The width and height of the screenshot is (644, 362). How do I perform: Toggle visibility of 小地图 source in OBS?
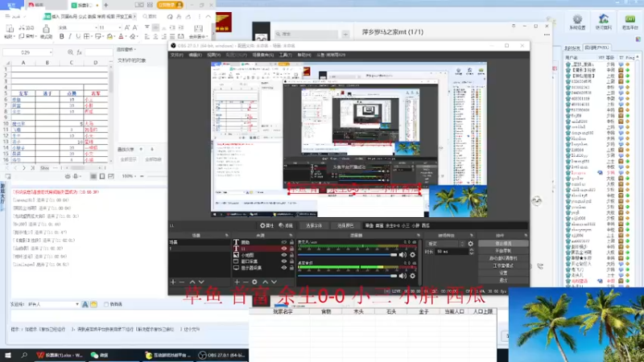(284, 255)
